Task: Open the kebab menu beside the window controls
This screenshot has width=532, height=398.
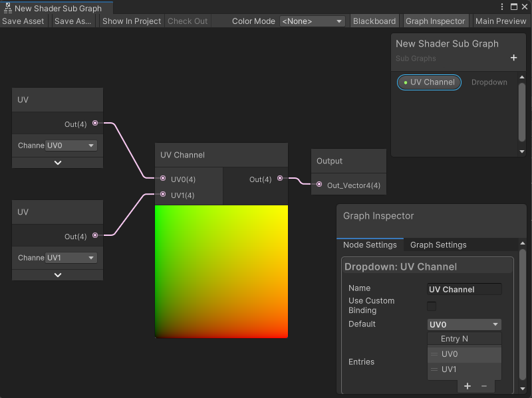Action: pos(503,6)
